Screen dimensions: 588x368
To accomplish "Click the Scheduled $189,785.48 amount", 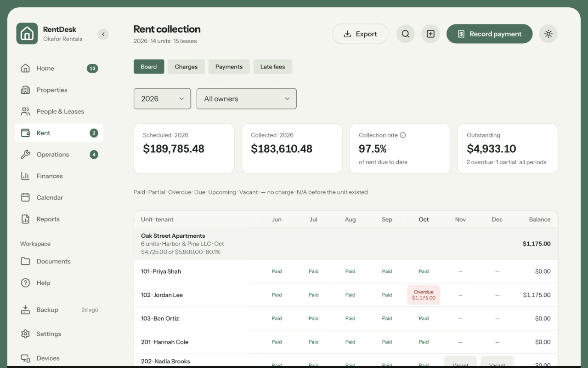I will pos(174,149).
